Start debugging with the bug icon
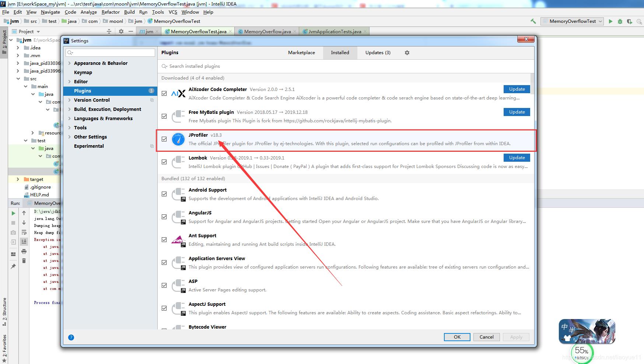 [x=620, y=21]
